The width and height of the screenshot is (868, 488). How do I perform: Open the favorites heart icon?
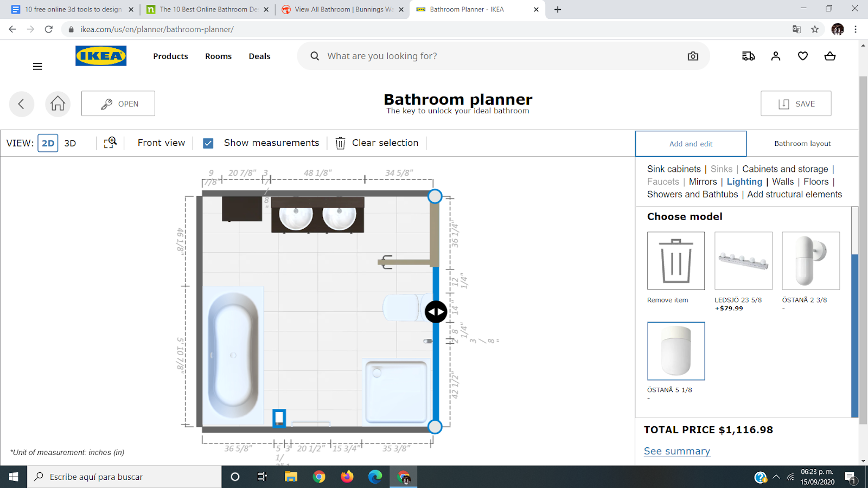tap(803, 56)
